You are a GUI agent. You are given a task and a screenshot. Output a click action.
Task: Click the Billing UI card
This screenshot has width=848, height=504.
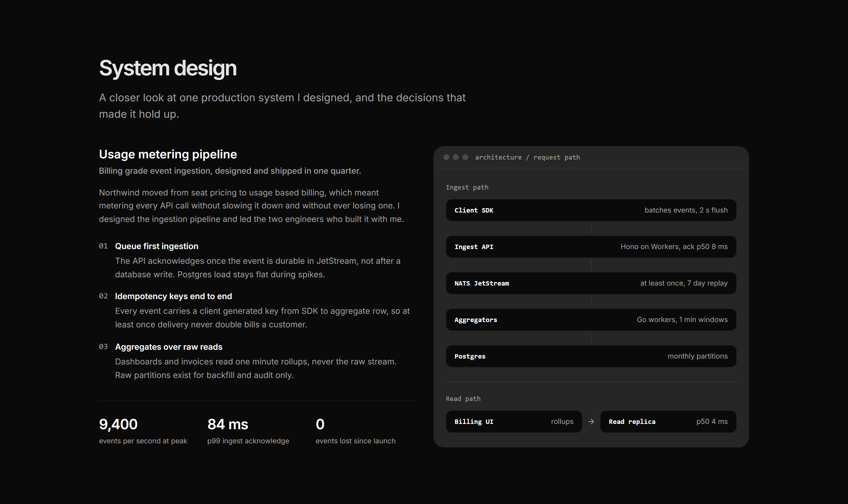click(514, 422)
